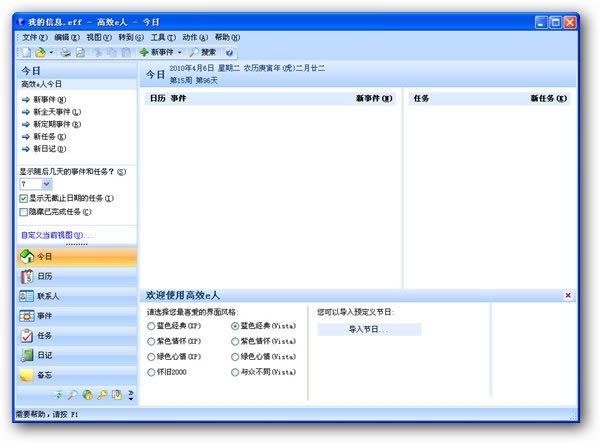Click the new blank file icon
This screenshot has height=443, width=600.
[x=27, y=52]
